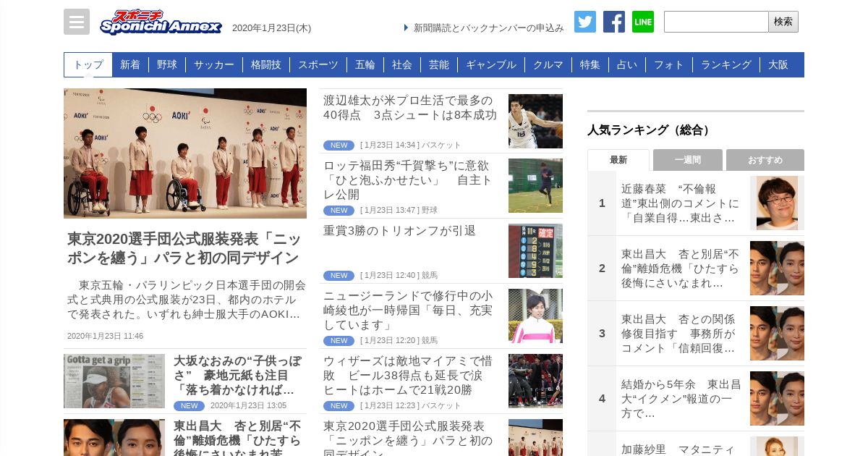Open the hamburger menu icon
The width and height of the screenshot is (868, 456).
77,22
